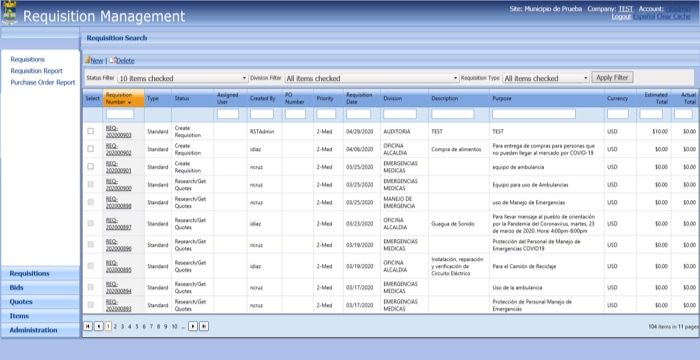This screenshot has height=360, width=700.
Task: Click the Requisition Date filter field
Action: [x=358, y=114]
